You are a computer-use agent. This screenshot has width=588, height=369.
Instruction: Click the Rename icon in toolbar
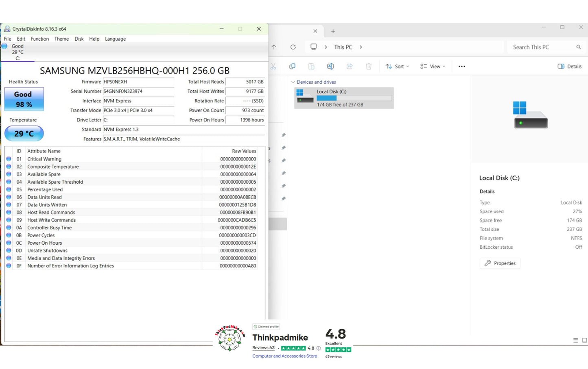click(x=330, y=67)
